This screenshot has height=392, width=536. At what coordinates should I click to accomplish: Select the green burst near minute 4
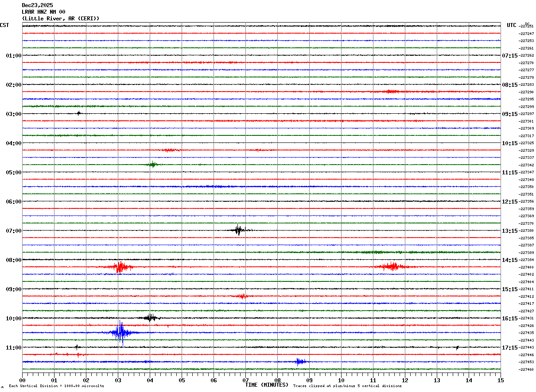[x=153, y=165]
